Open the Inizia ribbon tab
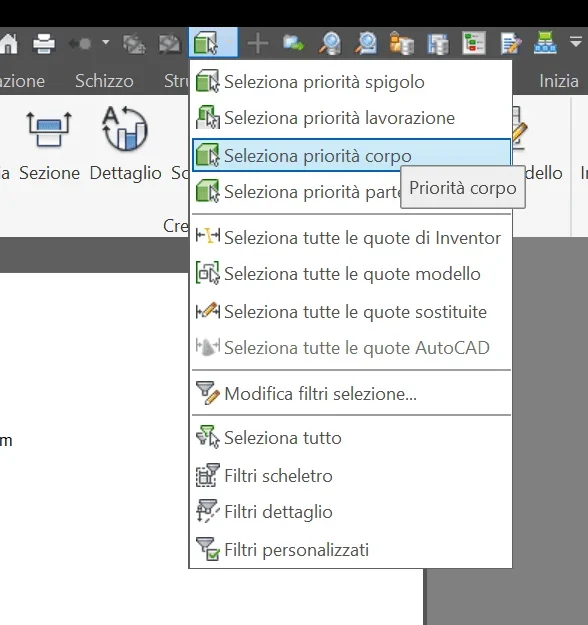The image size is (588, 625). [x=559, y=81]
